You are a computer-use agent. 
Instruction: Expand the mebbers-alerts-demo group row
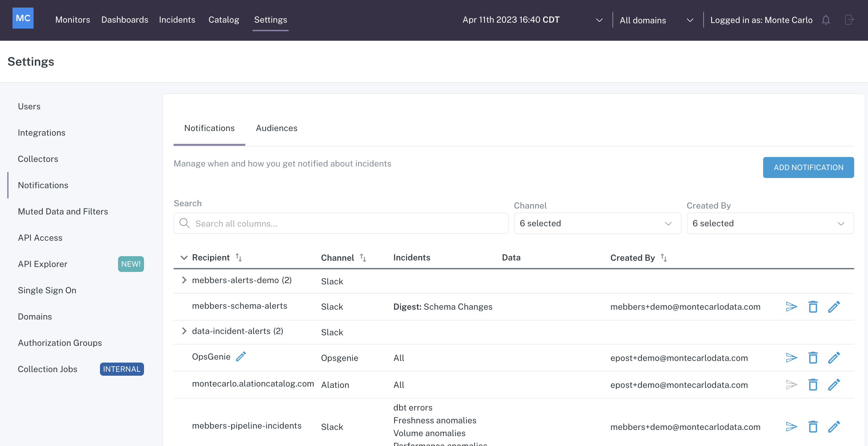(x=184, y=280)
